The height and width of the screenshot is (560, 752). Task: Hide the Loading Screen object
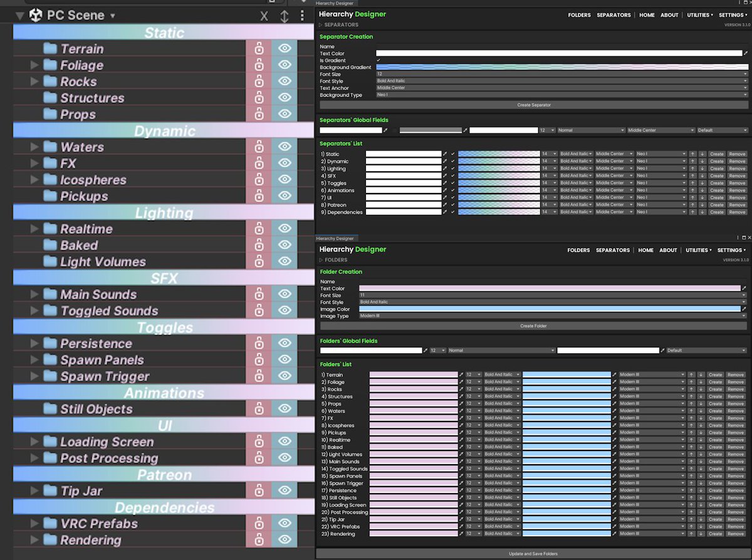[x=285, y=441]
